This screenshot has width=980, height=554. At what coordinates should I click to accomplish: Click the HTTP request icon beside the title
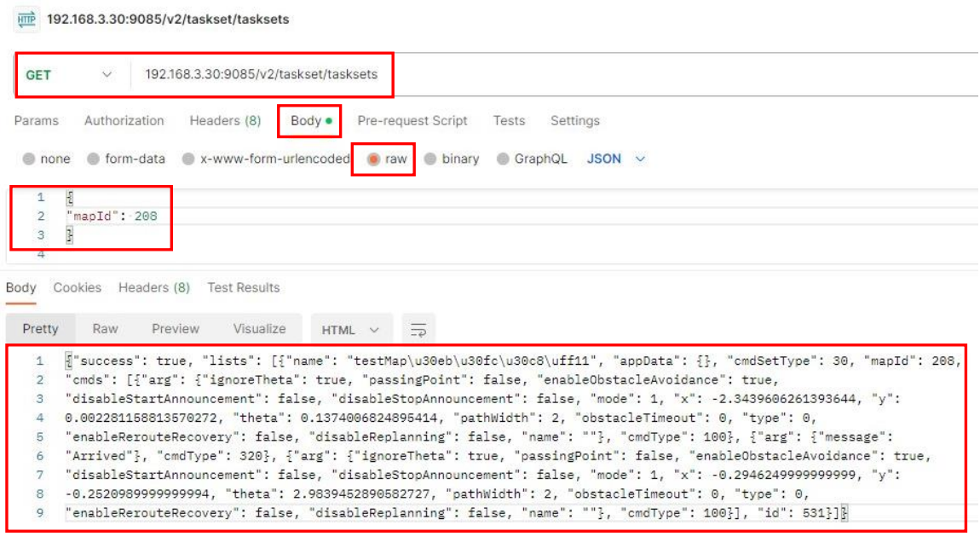tap(27, 19)
